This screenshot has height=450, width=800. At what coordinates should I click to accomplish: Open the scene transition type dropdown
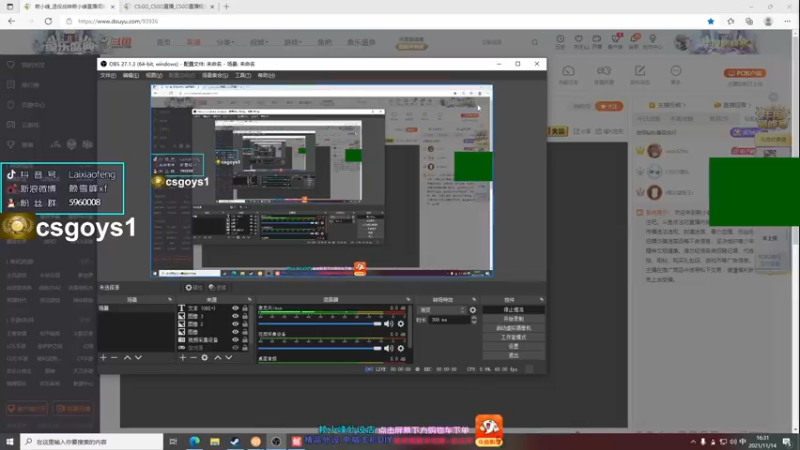coord(442,310)
